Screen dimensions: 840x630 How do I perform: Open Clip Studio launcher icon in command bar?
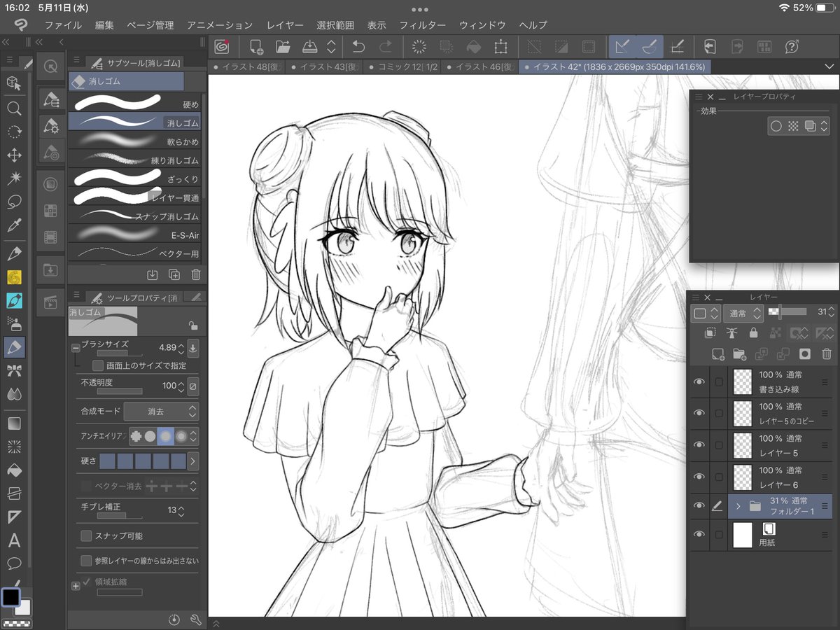pos(222,47)
